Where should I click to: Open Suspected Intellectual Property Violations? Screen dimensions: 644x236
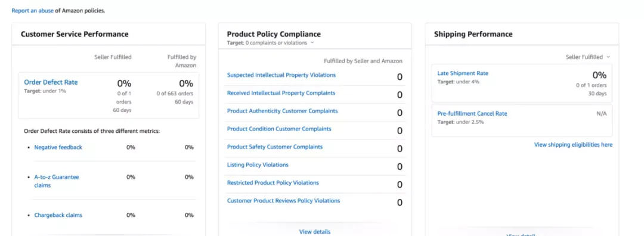281,75
